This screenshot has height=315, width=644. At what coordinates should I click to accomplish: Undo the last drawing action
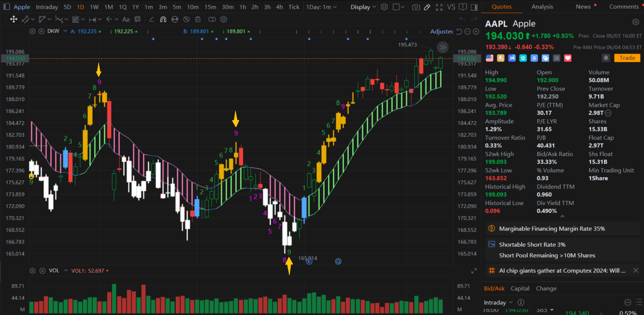(x=461, y=19)
